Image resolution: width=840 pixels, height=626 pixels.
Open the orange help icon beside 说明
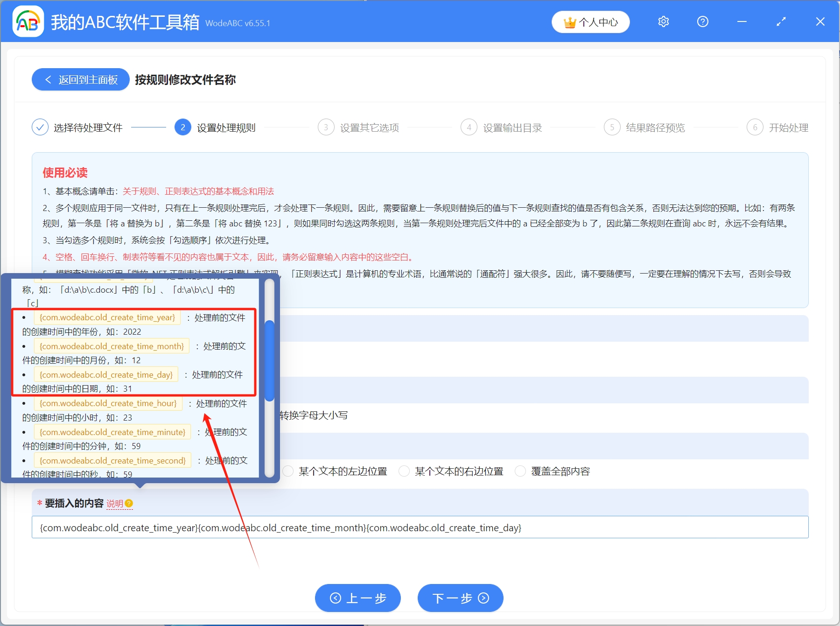coord(129,504)
